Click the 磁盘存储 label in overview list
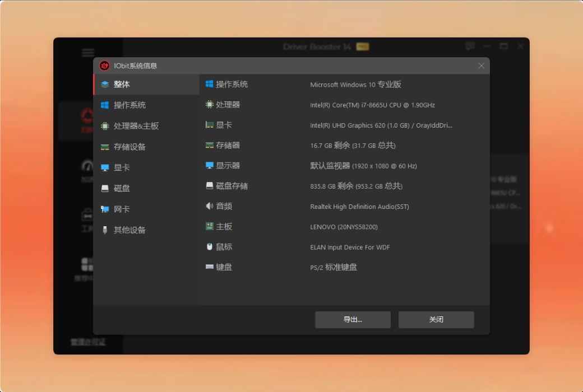Viewport: 583px width, 392px height. point(232,186)
